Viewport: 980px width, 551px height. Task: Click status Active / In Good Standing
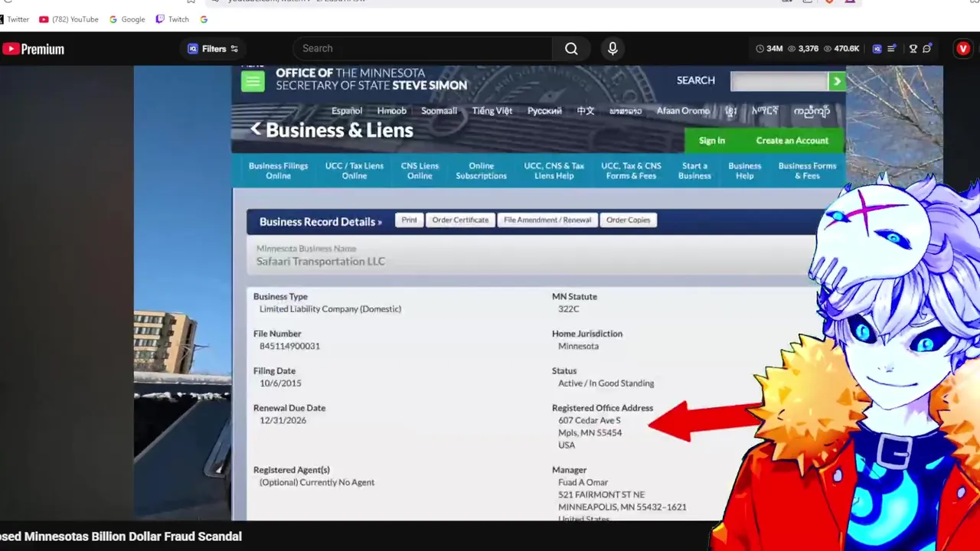[606, 383]
